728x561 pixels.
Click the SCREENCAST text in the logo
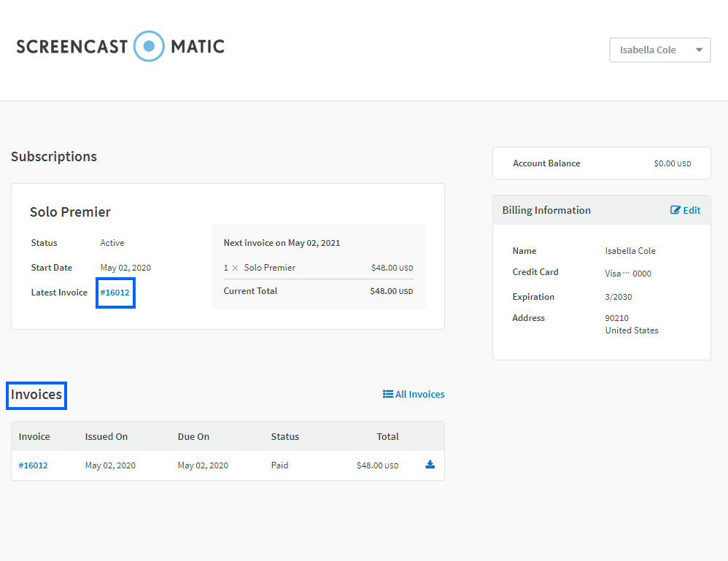pyautogui.click(x=72, y=47)
